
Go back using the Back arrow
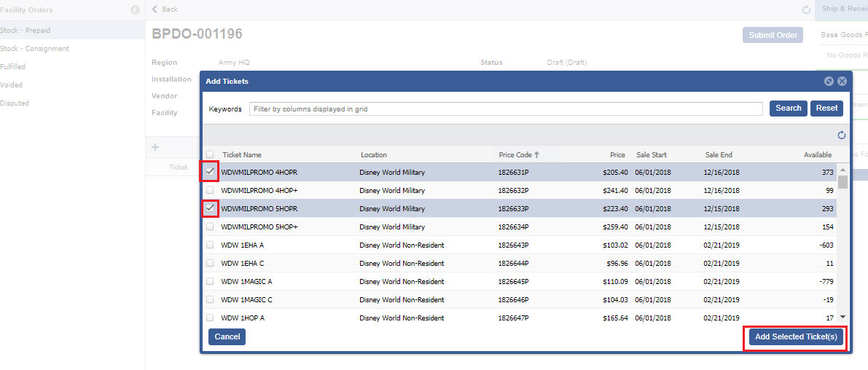click(x=165, y=9)
